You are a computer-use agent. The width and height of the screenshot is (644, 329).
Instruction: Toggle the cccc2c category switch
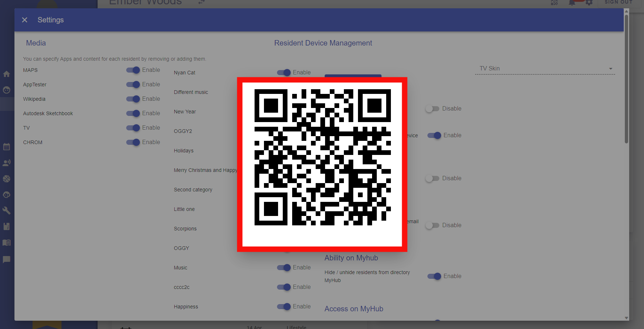point(284,287)
